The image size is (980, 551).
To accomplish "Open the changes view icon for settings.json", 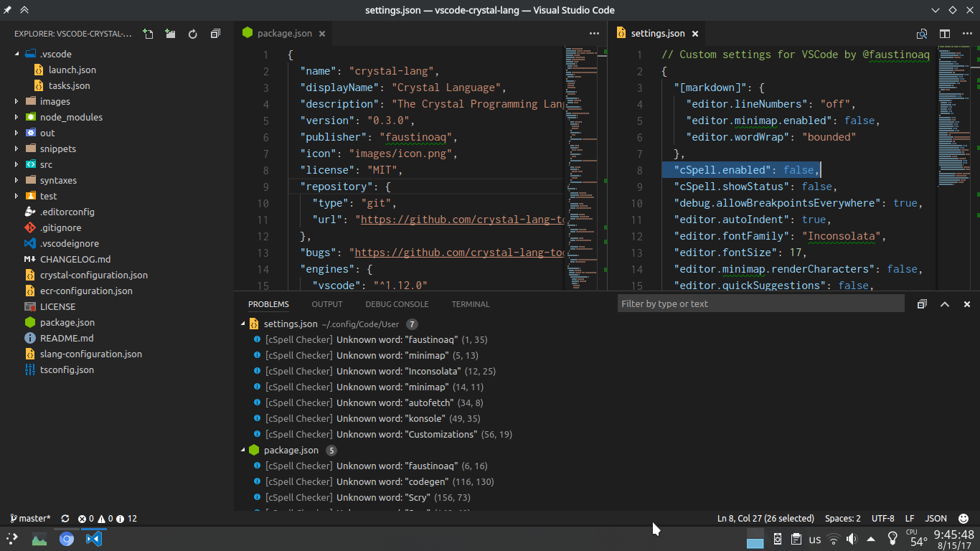I will pyautogui.click(x=922, y=34).
